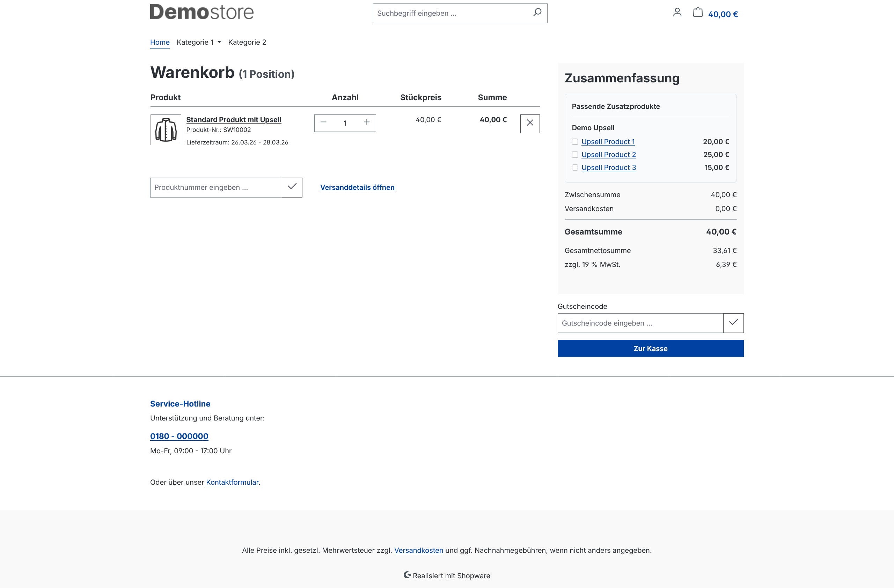Image resolution: width=894 pixels, height=588 pixels.
Task: Decrease quantity with minus button
Action: tap(323, 123)
